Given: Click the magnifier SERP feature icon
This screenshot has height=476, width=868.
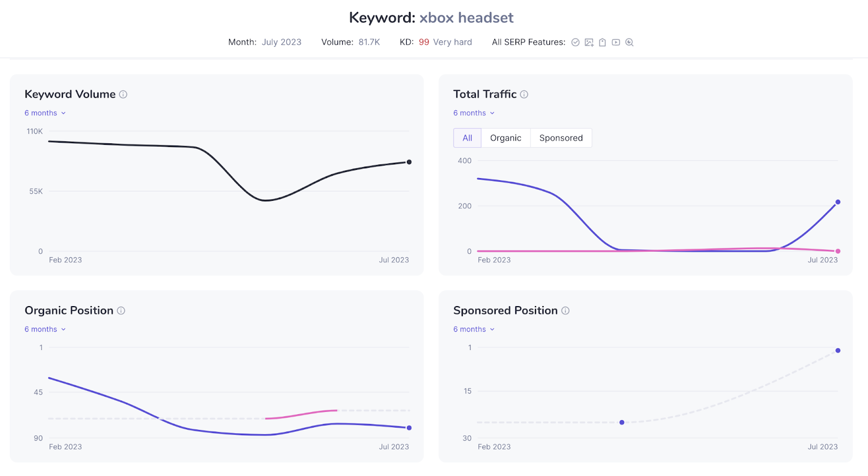Looking at the screenshot, I should (x=629, y=42).
